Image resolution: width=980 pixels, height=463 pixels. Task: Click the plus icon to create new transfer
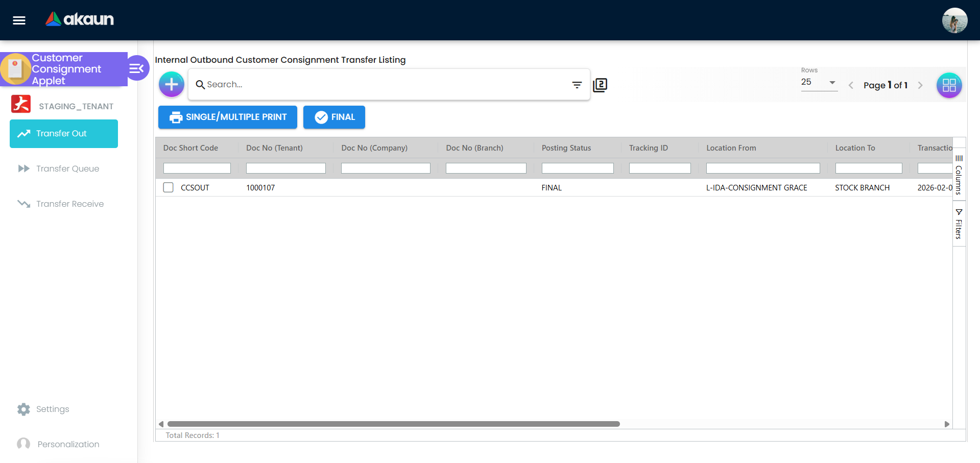coord(171,84)
